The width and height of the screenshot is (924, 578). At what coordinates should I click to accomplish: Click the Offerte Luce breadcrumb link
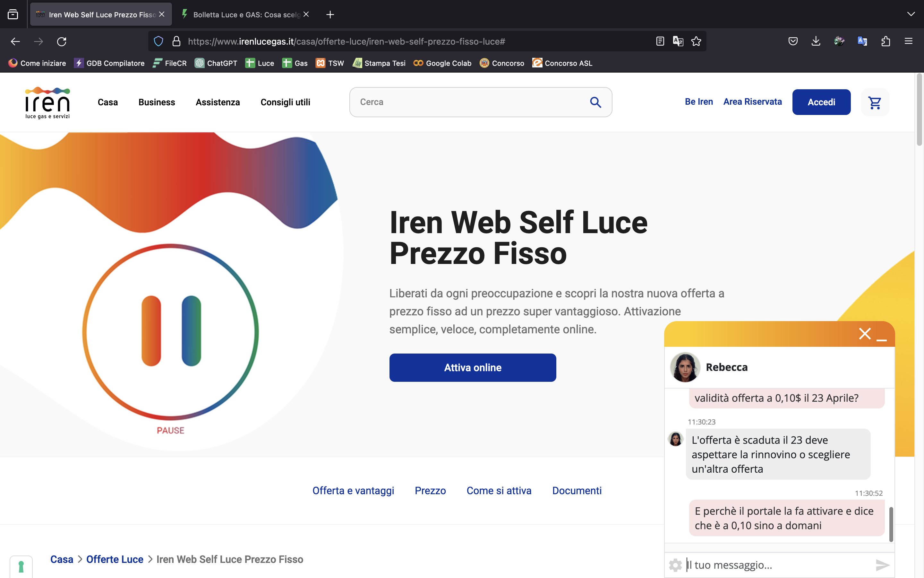click(115, 559)
